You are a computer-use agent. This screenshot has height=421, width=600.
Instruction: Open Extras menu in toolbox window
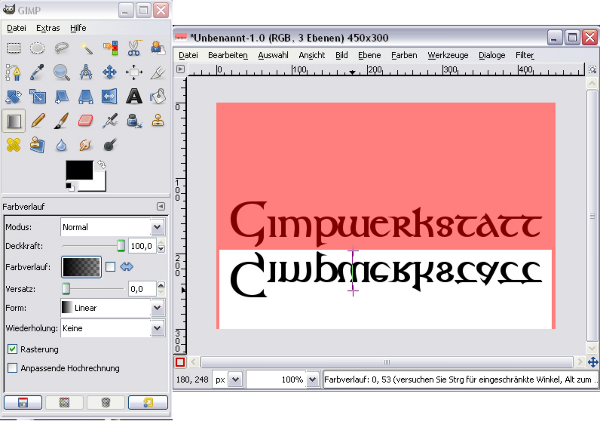[48, 28]
